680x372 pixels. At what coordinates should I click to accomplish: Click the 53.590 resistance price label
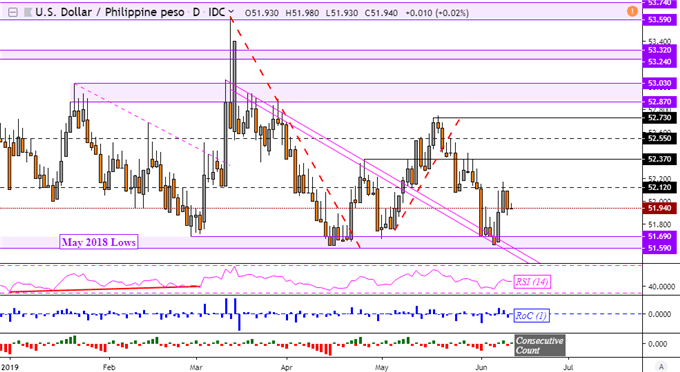[659, 20]
